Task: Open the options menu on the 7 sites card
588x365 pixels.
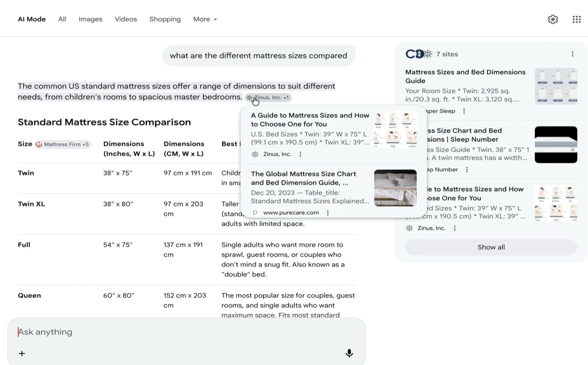Action: tap(572, 54)
